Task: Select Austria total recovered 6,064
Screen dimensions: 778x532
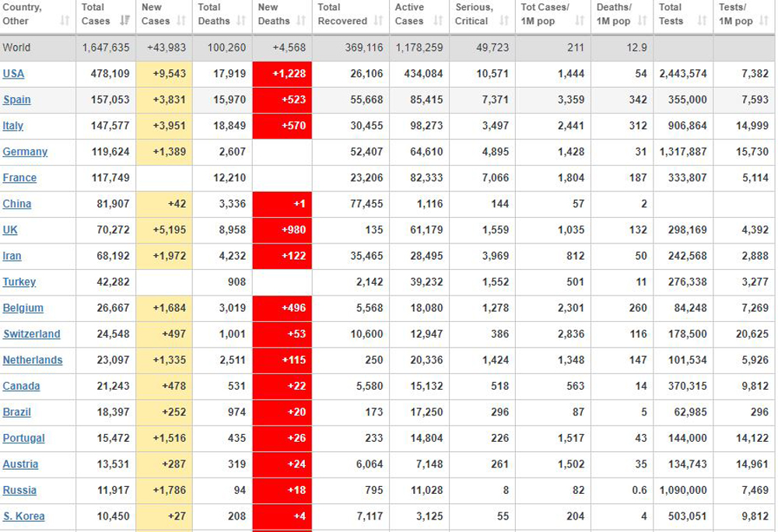Action: [370, 464]
